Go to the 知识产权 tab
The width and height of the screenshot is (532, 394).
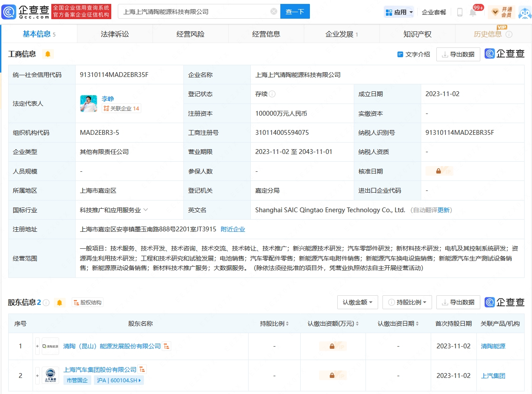point(417,34)
